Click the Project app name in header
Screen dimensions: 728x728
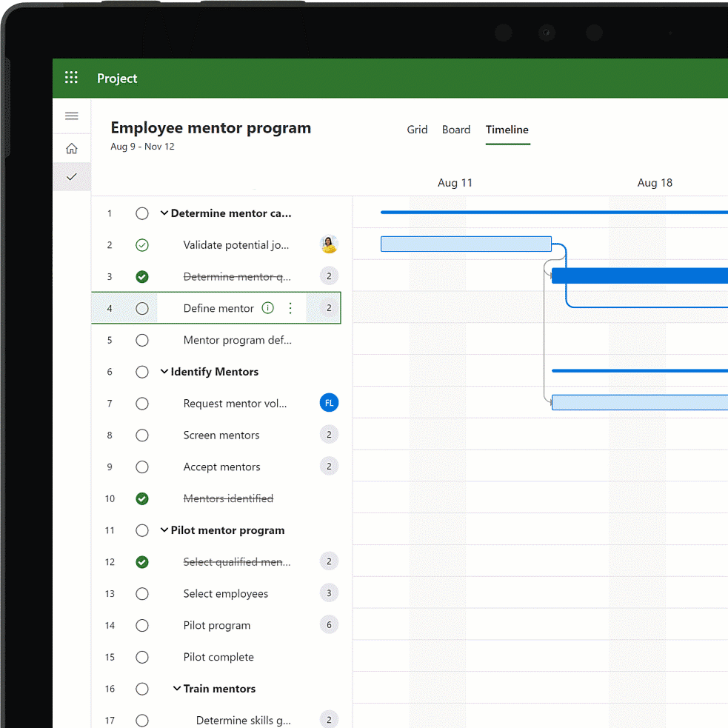[x=117, y=79]
